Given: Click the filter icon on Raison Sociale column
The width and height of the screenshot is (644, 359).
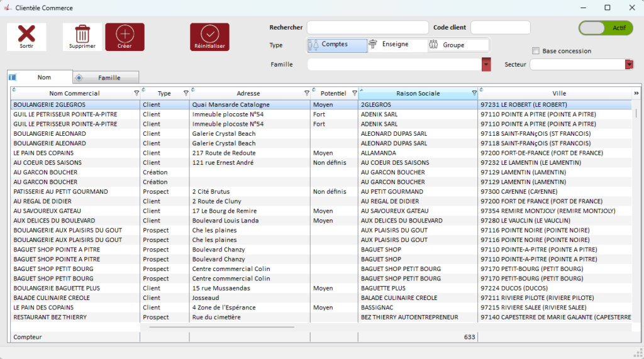Looking at the screenshot, I should pyautogui.click(x=474, y=94).
